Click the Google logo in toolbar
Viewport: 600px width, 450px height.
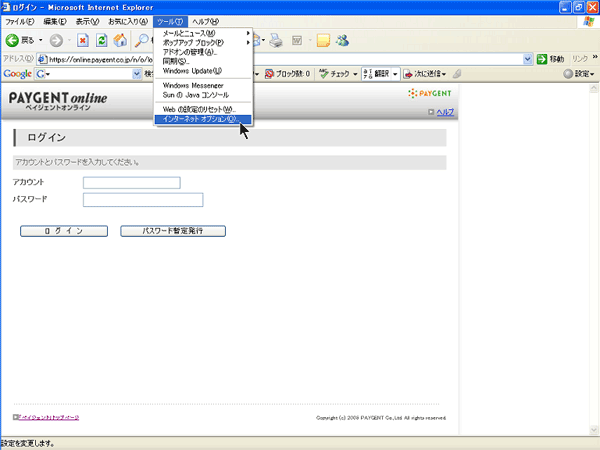pos(18,73)
